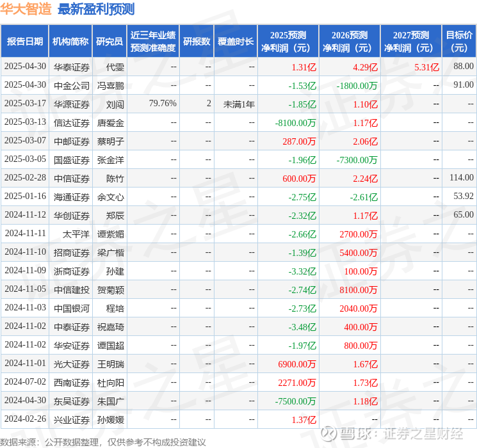Click researcher name 蔡明子
Image resolution: width=477 pixels, height=448 pixels.
(x=110, y=141)
